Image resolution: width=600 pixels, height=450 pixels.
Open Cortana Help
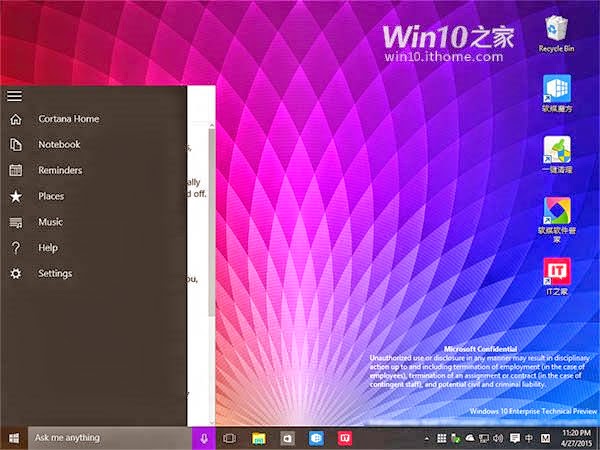[93, 248]
